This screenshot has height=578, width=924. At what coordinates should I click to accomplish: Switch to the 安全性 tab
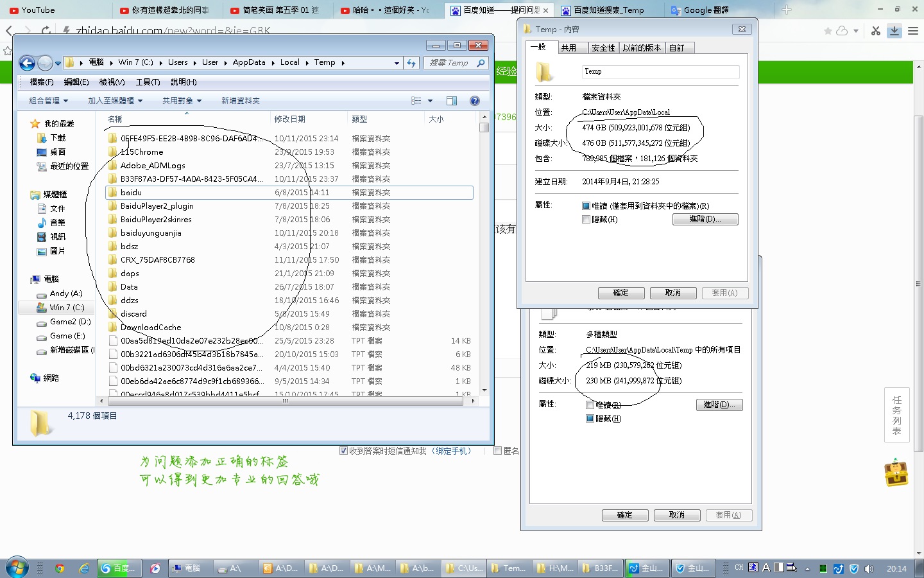603,48
